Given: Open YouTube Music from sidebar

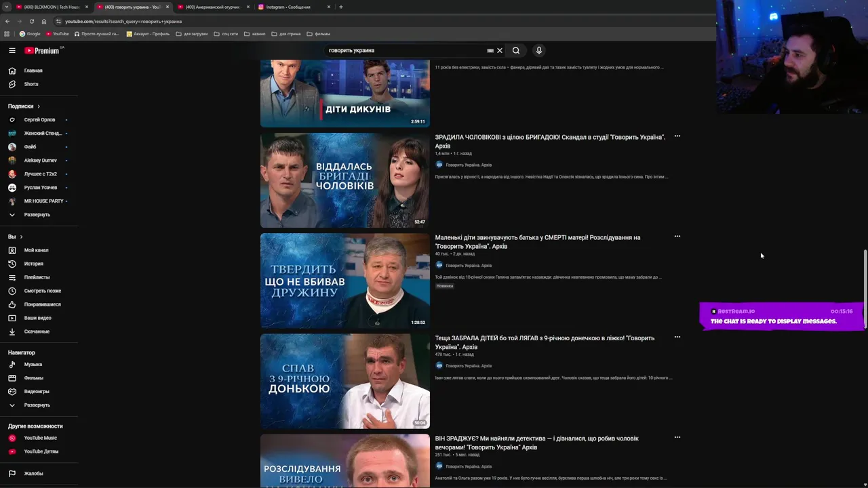Looking at the screenshot, I should pos(39,438).
